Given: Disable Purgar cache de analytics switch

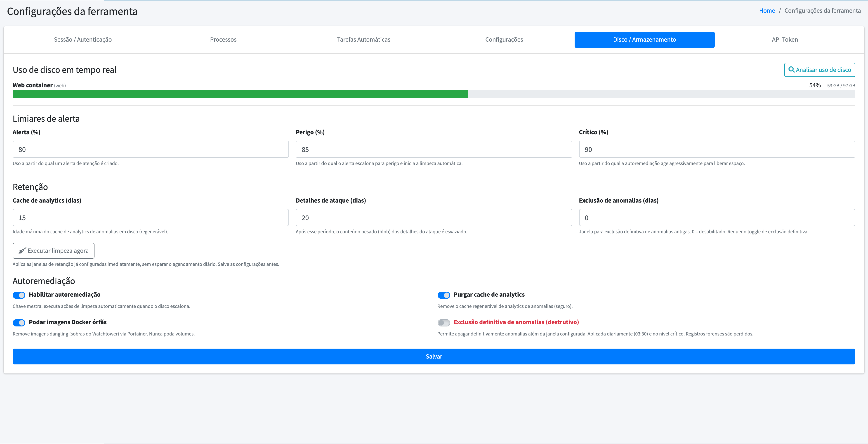Looking at the screenshot, I should pos(443,295).
